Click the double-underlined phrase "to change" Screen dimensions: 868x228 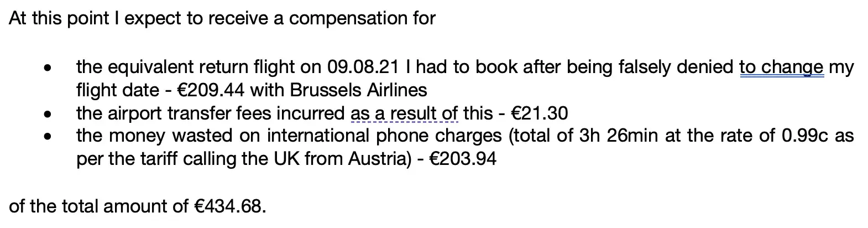(781, 67)
